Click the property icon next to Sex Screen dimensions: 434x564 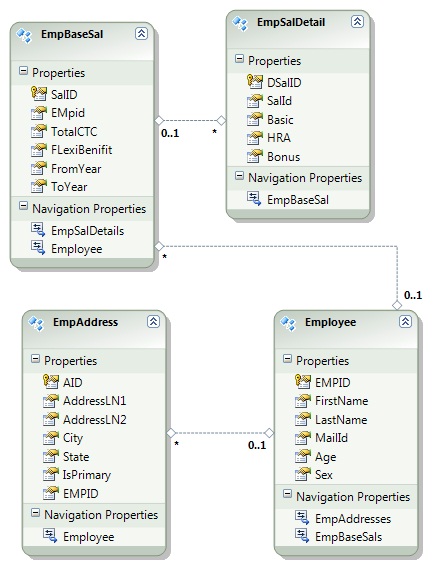(302, 474)
